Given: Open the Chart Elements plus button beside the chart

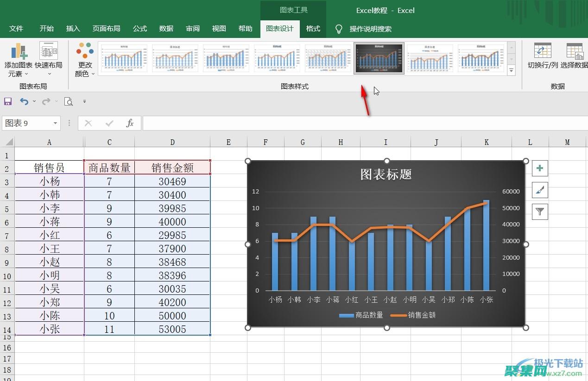Looking at the screenshot, I should click(x=539, y=169).
